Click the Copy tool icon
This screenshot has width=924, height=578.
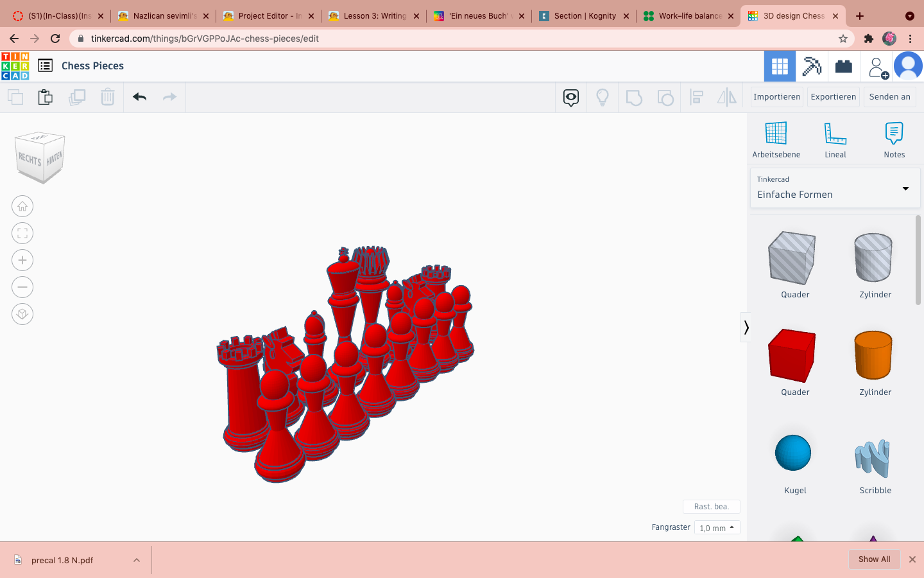(x=15, y=97)
